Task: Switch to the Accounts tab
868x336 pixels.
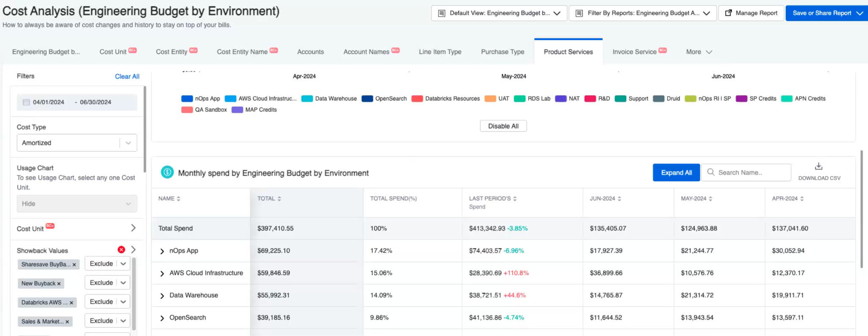Action: point(310,52)
